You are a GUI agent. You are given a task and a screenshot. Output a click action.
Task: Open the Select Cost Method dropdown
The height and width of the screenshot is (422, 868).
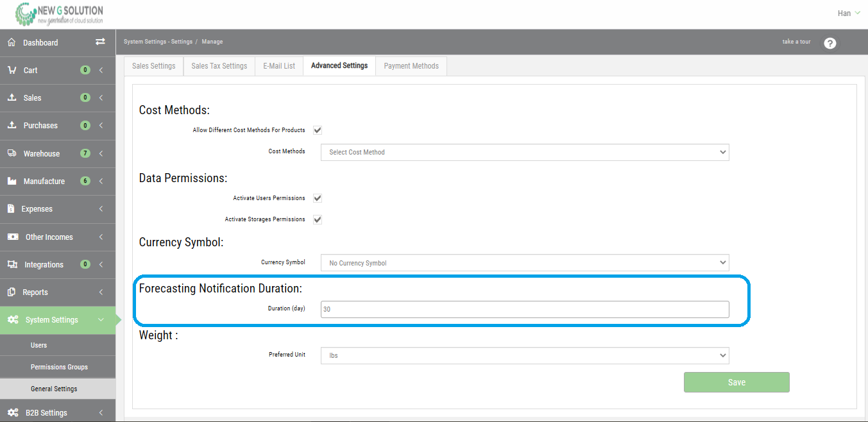[x=525, y=153]
